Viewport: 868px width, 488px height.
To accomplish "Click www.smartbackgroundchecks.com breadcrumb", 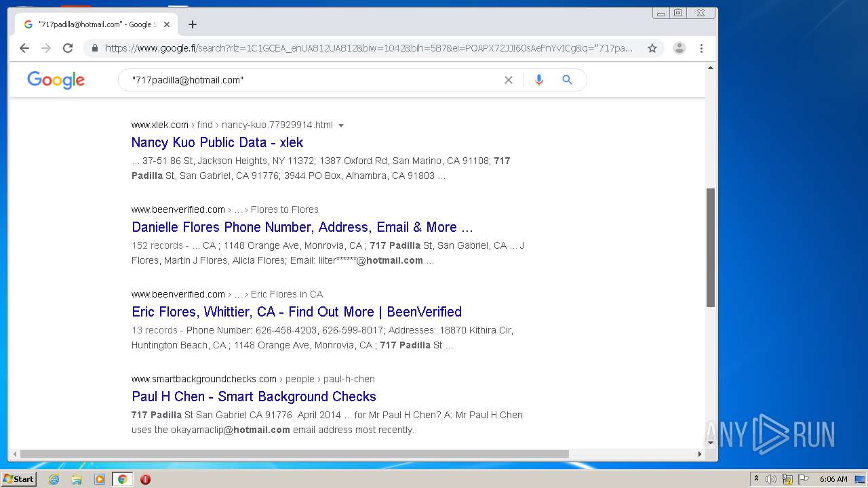I will pyautogui.click(x=204, y=379).
